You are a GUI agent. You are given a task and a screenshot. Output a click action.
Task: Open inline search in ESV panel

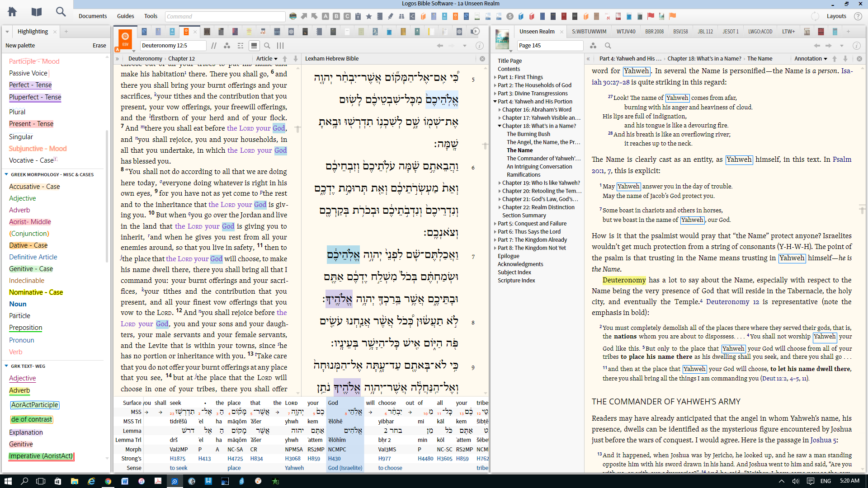point(267,46)
